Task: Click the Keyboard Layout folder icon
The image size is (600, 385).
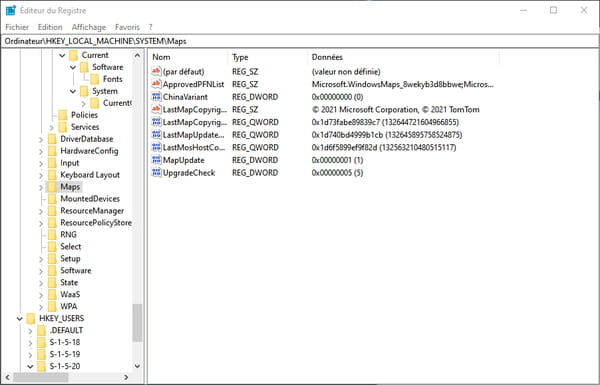Action: pos(52,175)
